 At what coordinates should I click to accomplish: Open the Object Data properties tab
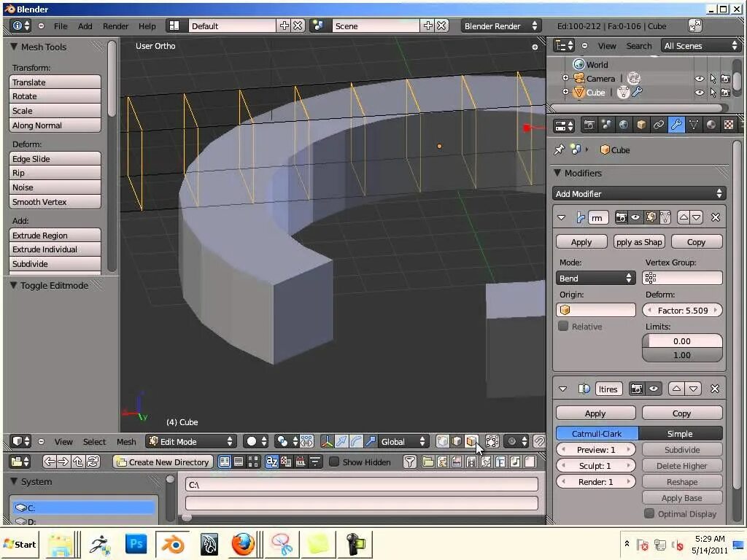693,125
